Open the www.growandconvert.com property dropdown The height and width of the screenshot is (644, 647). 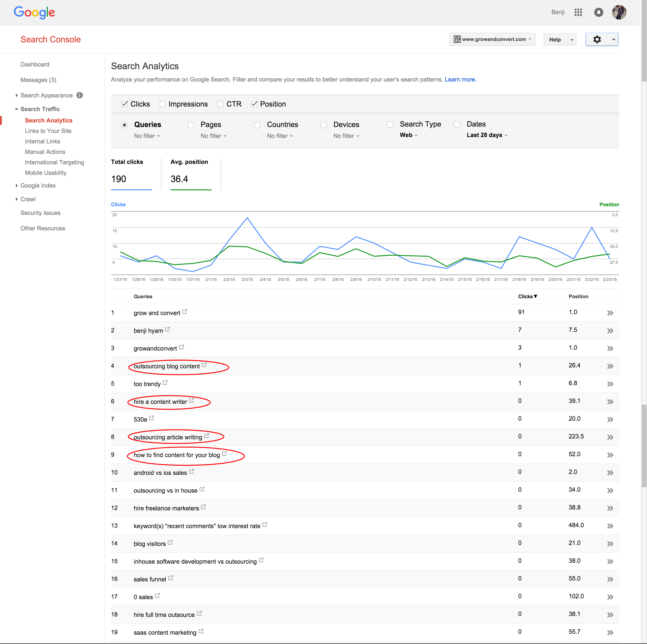tap(492, 39)
